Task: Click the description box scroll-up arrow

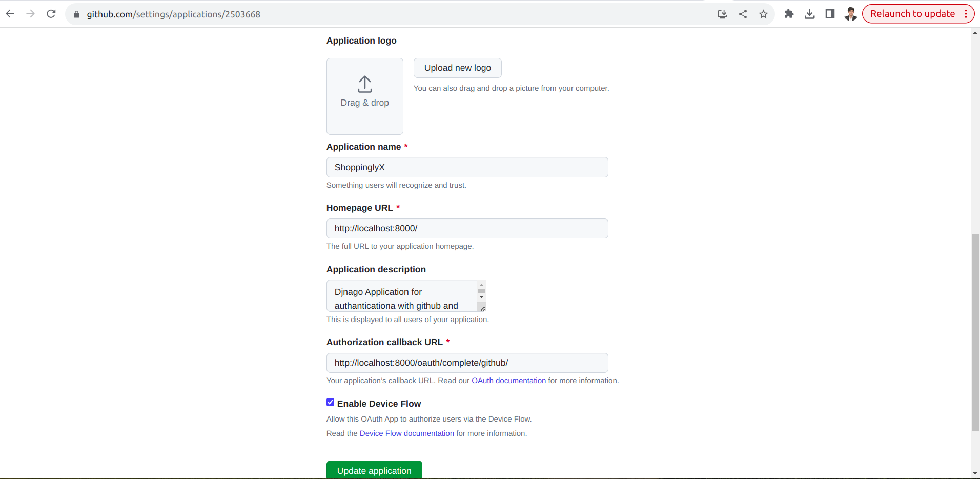Action: coord(480,285)
